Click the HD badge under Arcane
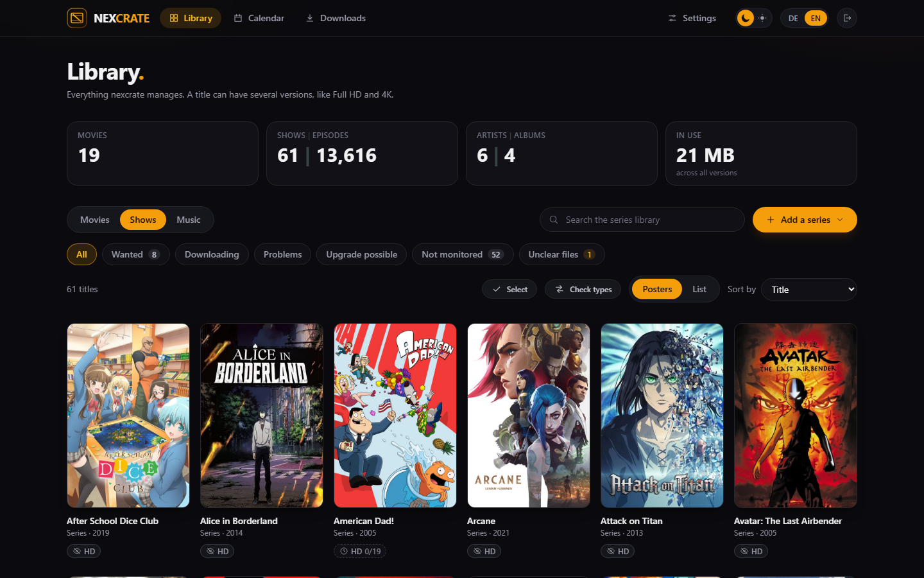The height and width of the screenshot is (578, 924). (484, 551)
